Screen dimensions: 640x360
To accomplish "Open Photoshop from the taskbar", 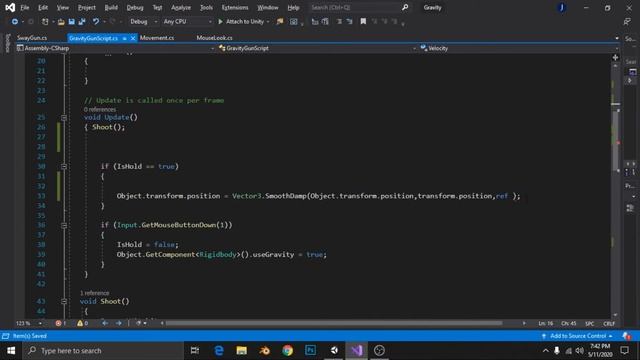I will coord(311,351).
